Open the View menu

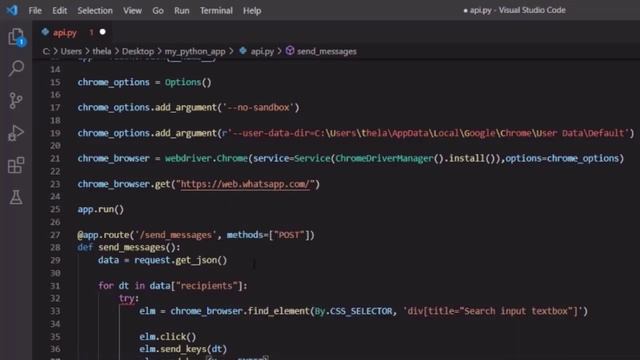click(133, 11)
